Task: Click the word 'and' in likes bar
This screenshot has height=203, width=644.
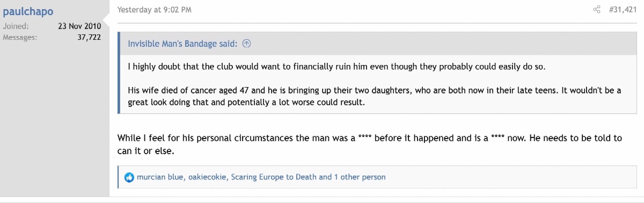Action: (325, 177)
